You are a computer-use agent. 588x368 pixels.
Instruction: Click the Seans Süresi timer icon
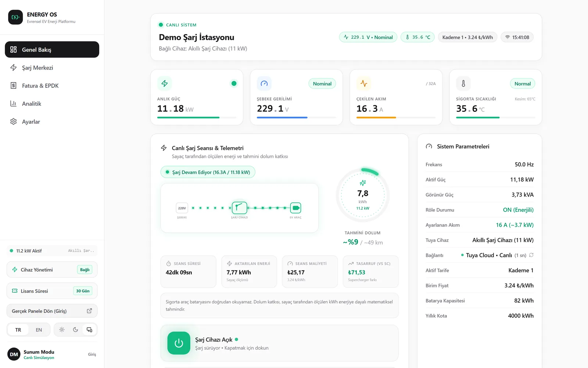click(x=169, y=263)
